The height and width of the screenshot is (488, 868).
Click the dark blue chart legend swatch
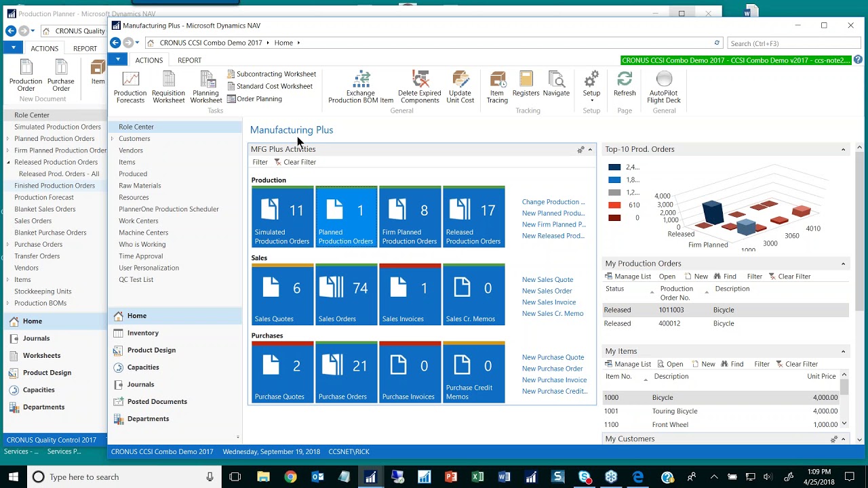pos(614,167)
